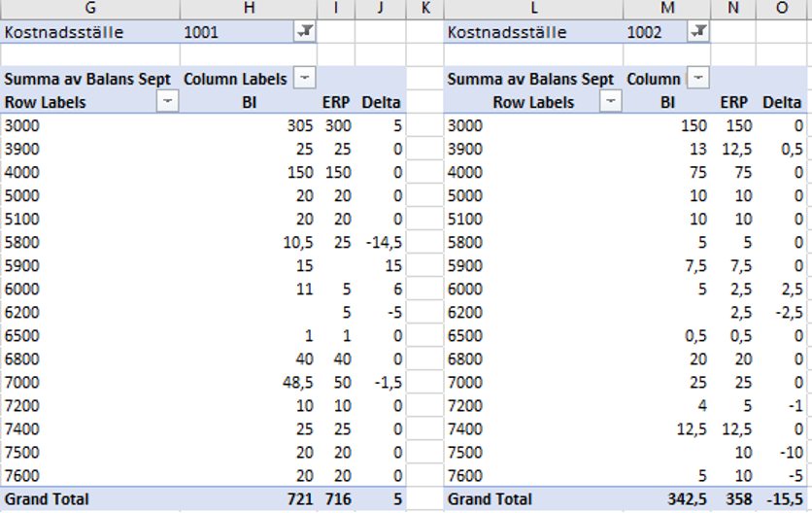Select the Grand Total BI value 721
This screenshot has width=812, height=513.
[298, 499]
